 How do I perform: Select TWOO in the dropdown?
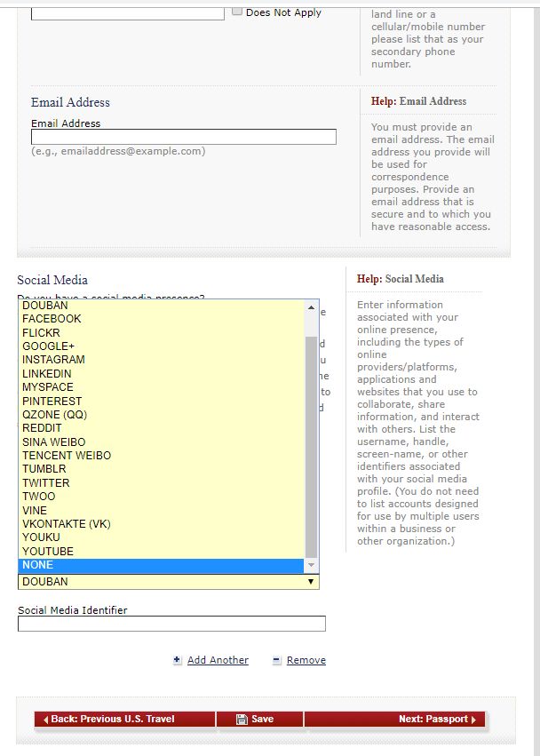tap(161, 497)
